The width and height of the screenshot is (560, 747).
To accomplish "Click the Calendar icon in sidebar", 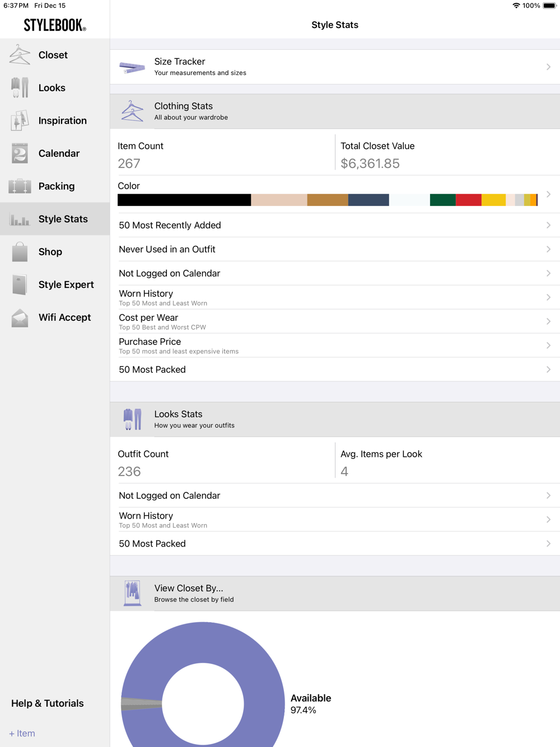I will [20, 153].
